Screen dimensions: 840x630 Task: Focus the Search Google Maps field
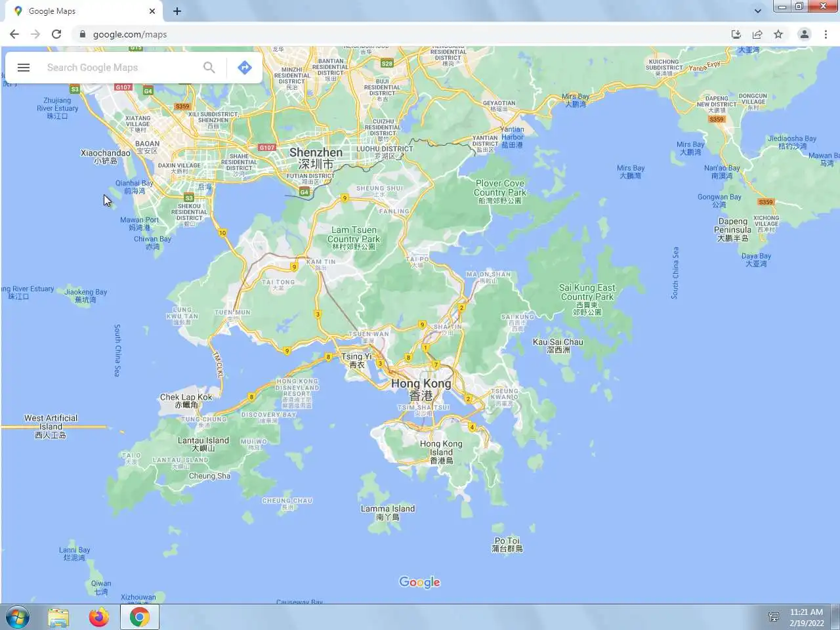[x=118, y=68]
